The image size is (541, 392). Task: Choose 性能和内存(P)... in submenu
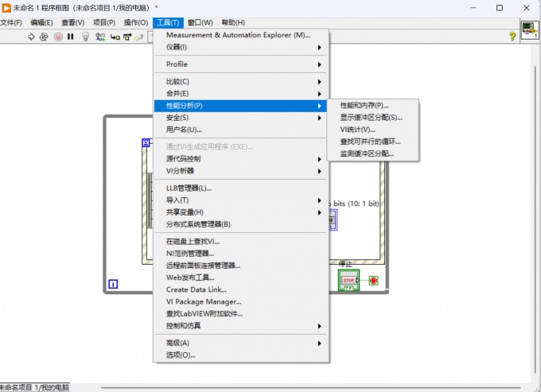coord(373,106)
